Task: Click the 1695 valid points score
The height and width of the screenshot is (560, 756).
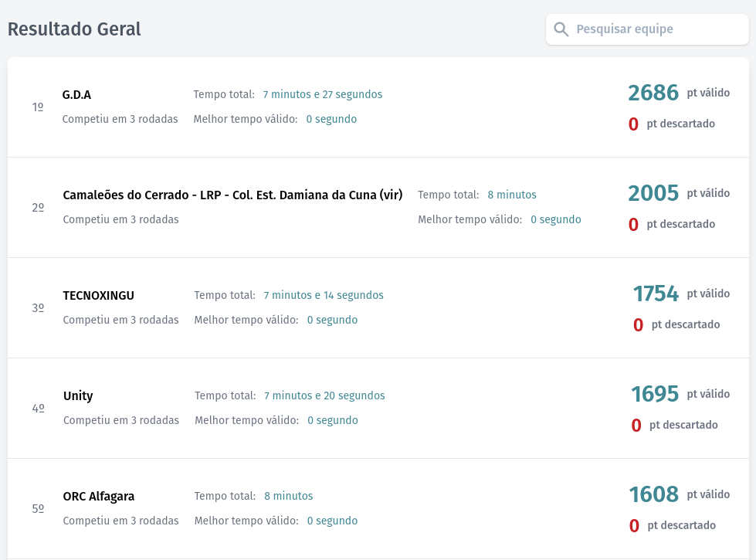Action: tap(655, 394)
